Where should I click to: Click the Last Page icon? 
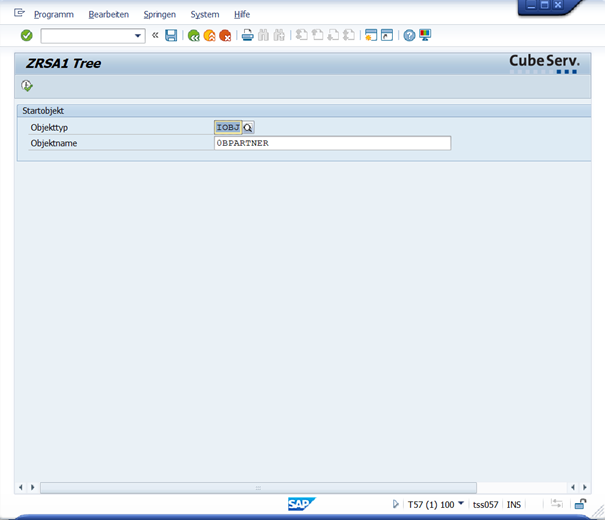[349, 35]
